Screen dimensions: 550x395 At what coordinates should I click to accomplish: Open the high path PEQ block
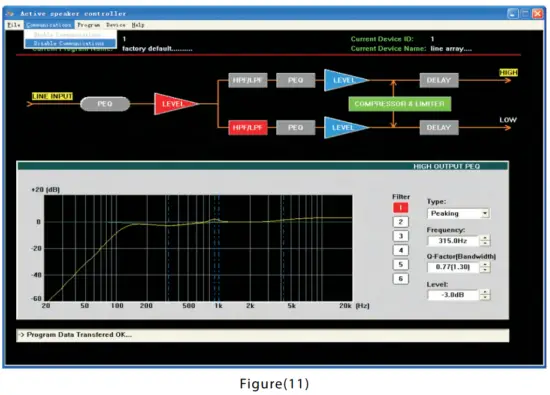pyautogui.click(x=295, y=80)
